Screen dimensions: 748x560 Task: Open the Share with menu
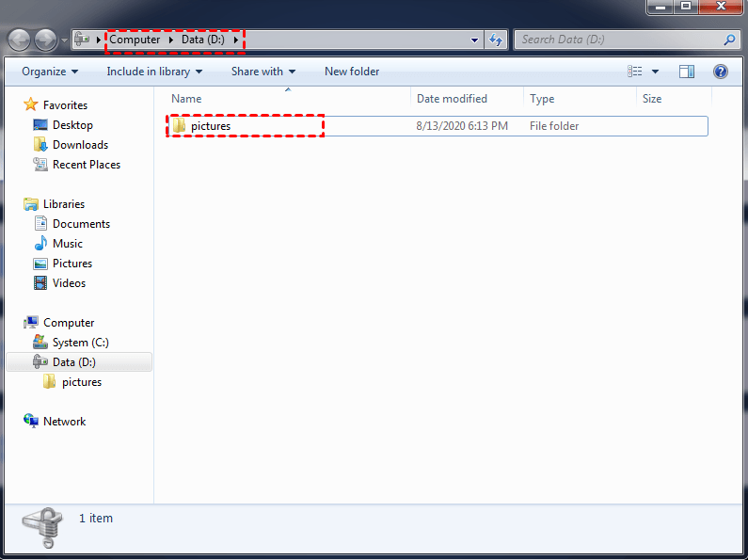pyautogui.click(x=263, y=72)
